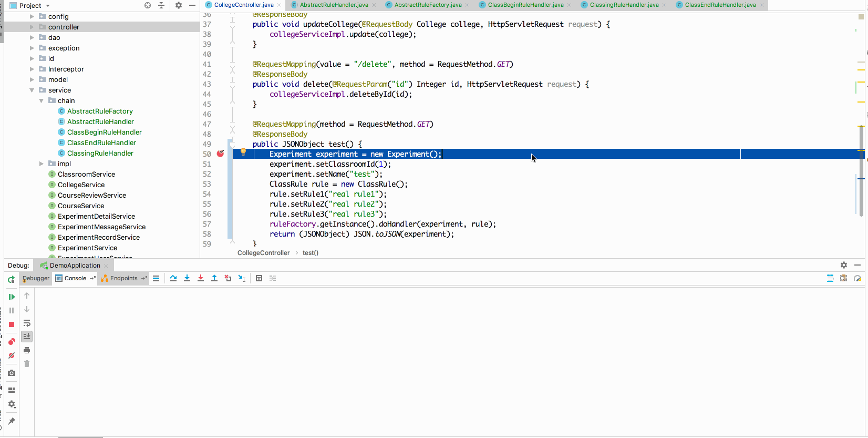
Task: Open the Debugger tab
Action: point(36,278)
